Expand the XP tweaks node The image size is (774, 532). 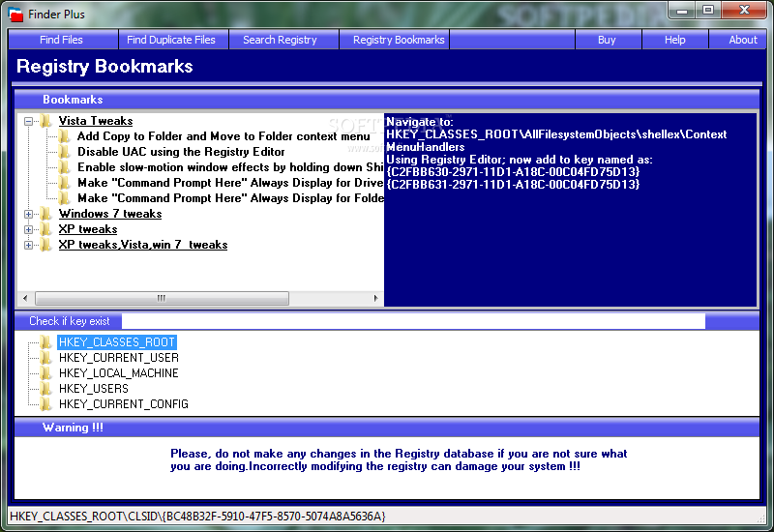click(28, 229)
